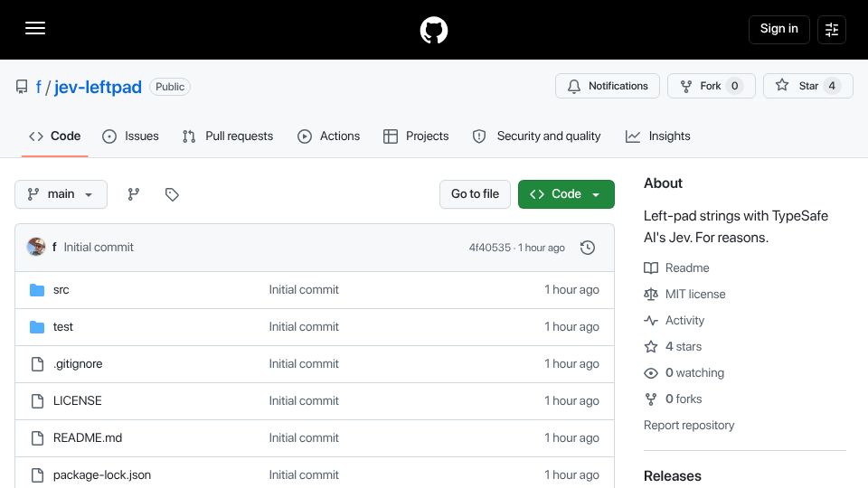
Task: Click the Go to file button
Action: 475,194
